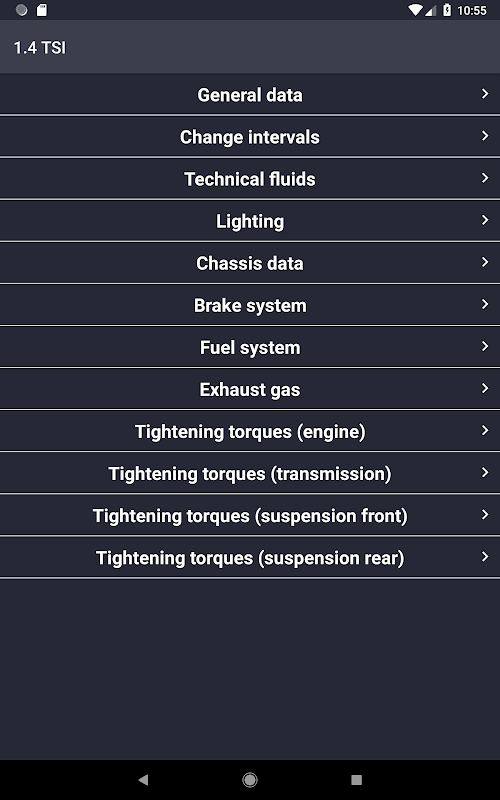The width and height of the screenshot is (500, 800).
Task: Tap the Android back navigation icon
Action: 143,779
